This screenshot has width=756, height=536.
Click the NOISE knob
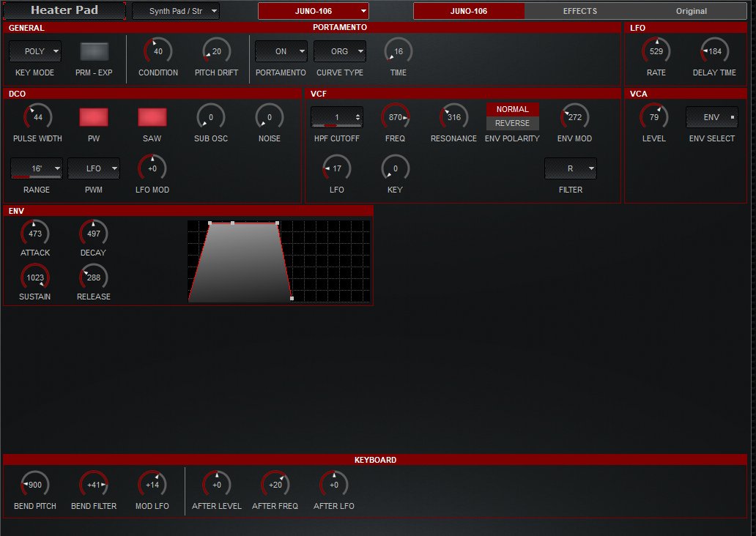pyautogui.click(x=270, y=117)
